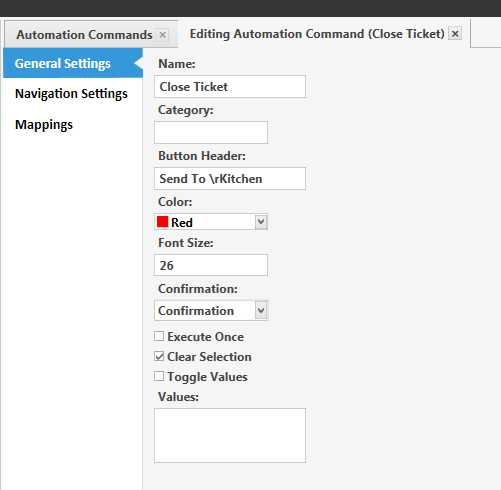
Task: Enable the Execute Once checkbox
Action: point(159,336)
